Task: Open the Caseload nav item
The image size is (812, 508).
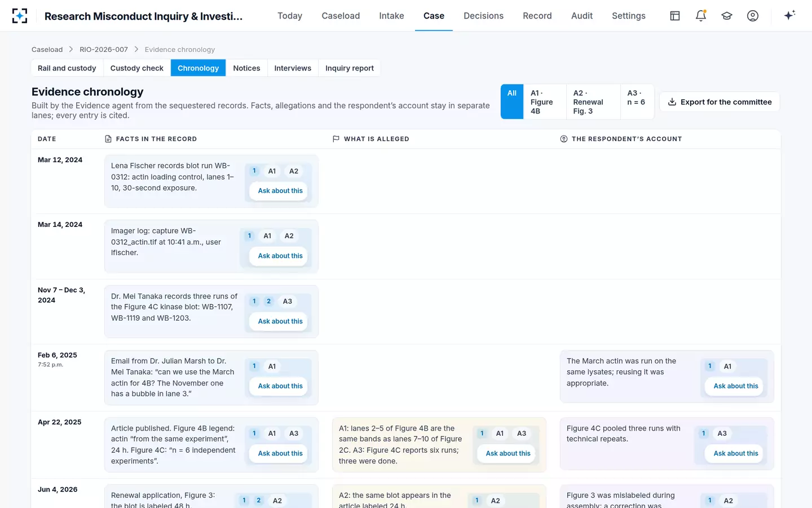Action: 341,16
